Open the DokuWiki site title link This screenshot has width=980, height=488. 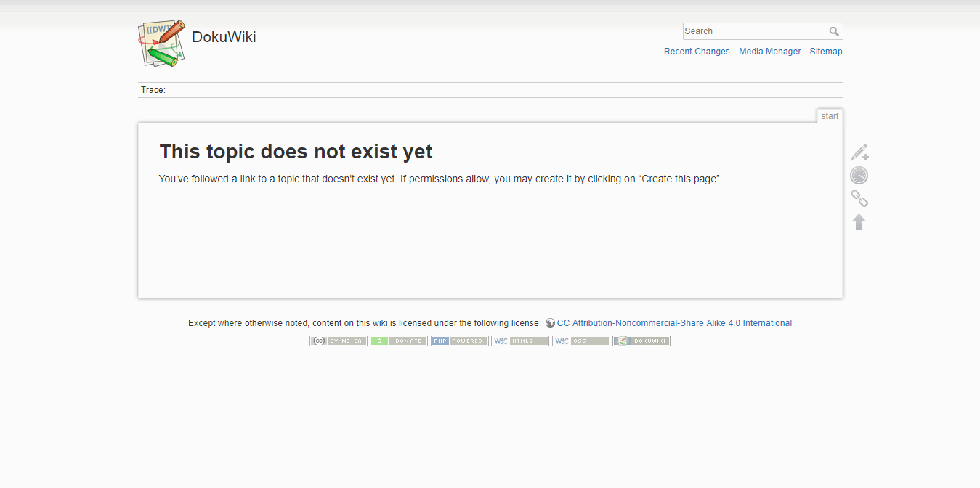(x=224, y=37)
